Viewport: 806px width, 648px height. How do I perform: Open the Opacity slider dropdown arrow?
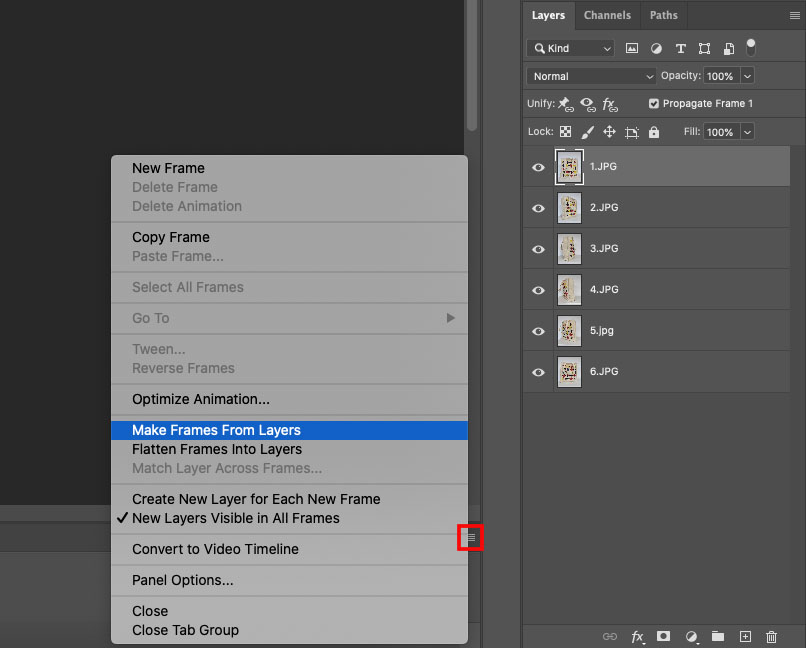pos(747,76)
